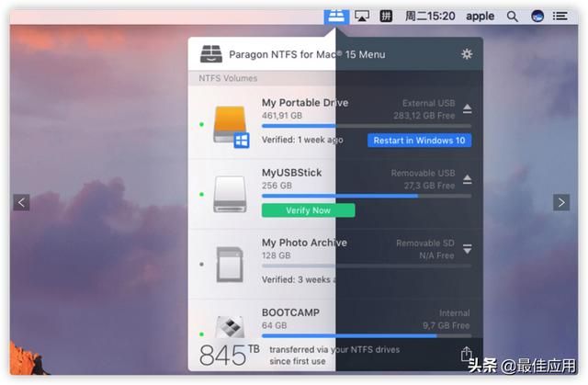Viewport: 588px width, 385px height.
Task: Open the Pinyin input source menu
Action: pos(386,17)
